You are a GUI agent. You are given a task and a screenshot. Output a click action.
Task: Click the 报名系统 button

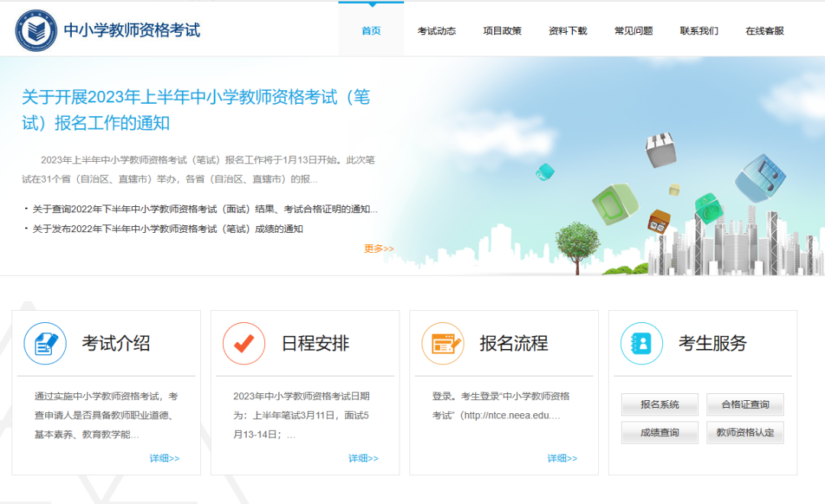pos(660,405)
